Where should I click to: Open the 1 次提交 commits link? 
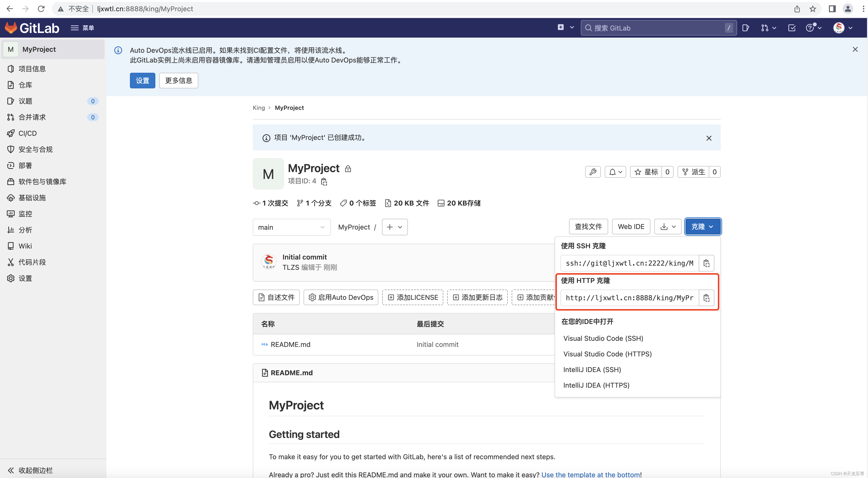271,203
